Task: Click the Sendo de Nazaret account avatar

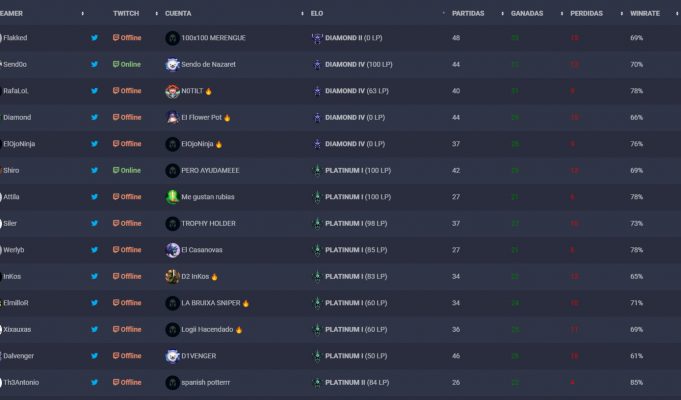Action: pyautogui.click(x=172, y=64)
